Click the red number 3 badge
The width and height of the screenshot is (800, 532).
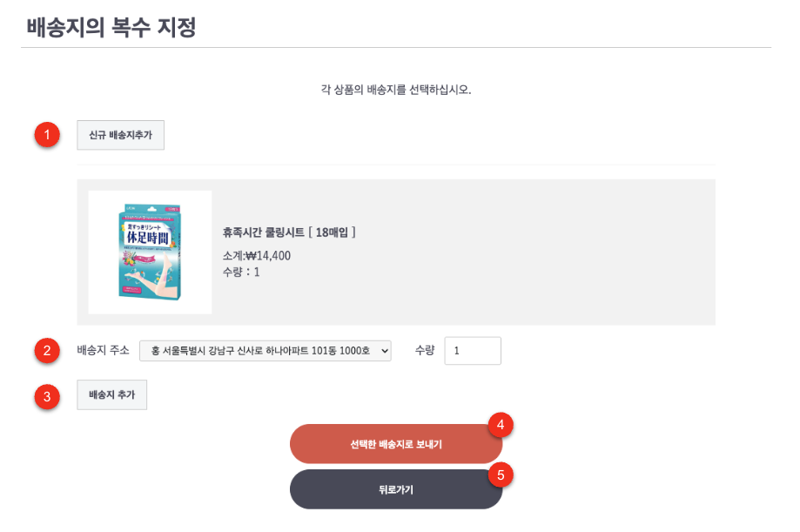[x=46, y=396]
